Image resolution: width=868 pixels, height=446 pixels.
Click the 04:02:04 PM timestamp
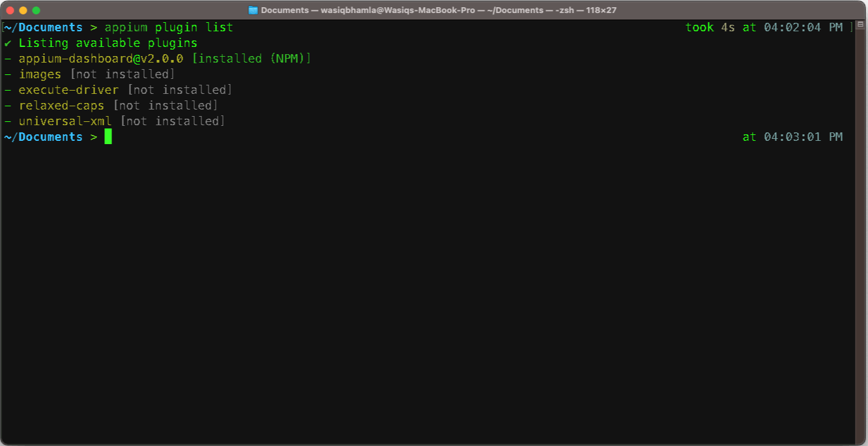803,27
